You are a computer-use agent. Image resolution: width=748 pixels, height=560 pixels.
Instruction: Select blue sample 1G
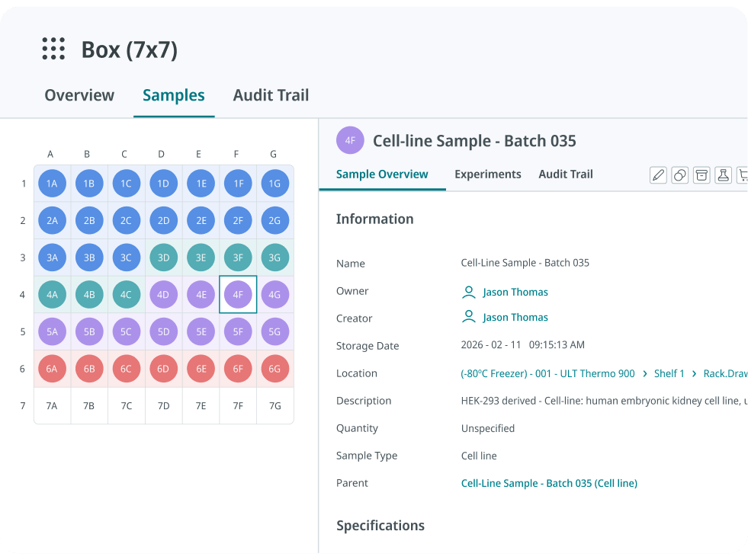click(274, 184)
